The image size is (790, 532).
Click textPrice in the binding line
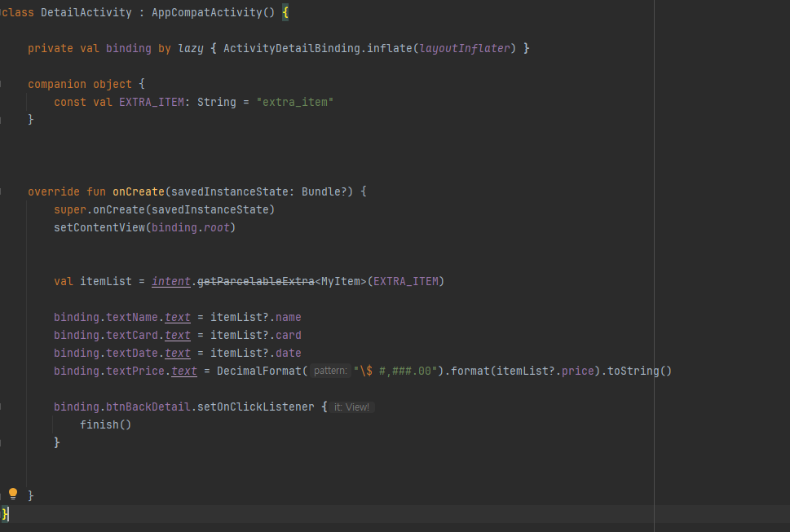(135, 371)
